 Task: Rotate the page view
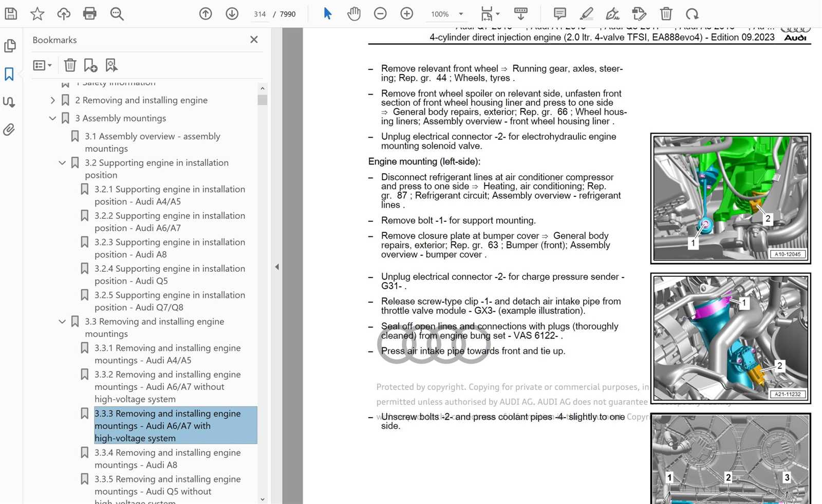click(x=692, y=14)
